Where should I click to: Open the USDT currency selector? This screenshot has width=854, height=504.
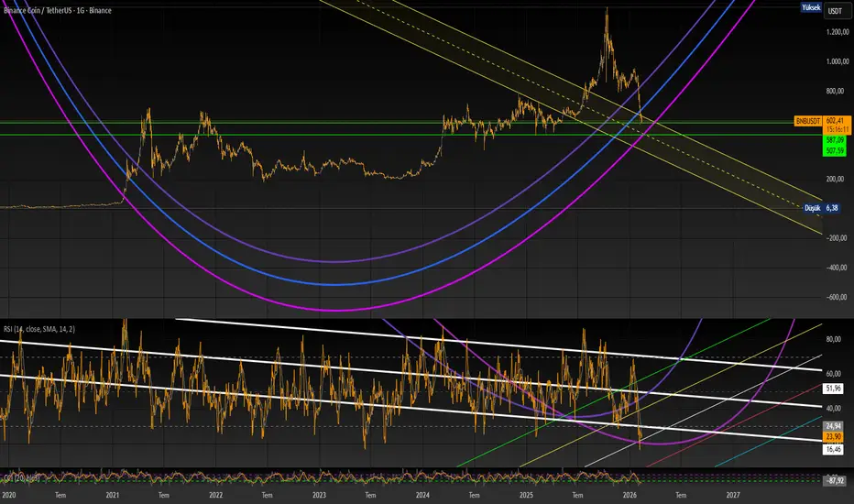tap(835, 10)
